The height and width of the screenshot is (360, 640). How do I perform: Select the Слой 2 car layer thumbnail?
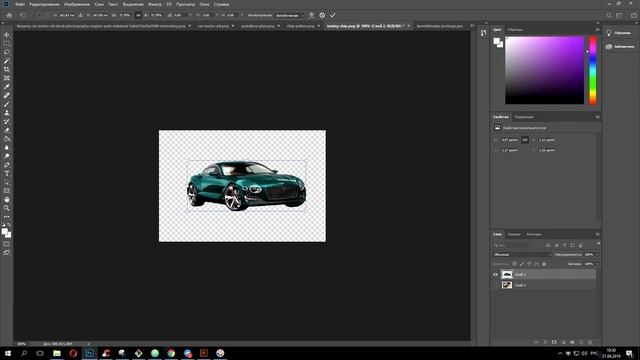pyautogui.click(x=507, y=274)
